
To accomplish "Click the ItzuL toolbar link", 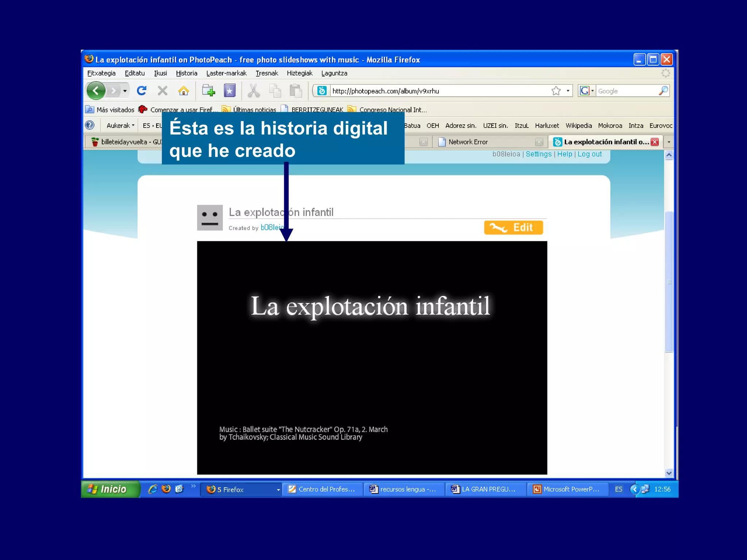I will coord(521,125).
